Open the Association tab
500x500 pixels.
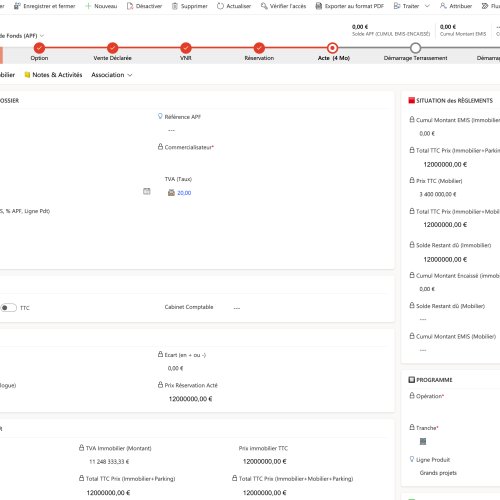pos(108,75)
